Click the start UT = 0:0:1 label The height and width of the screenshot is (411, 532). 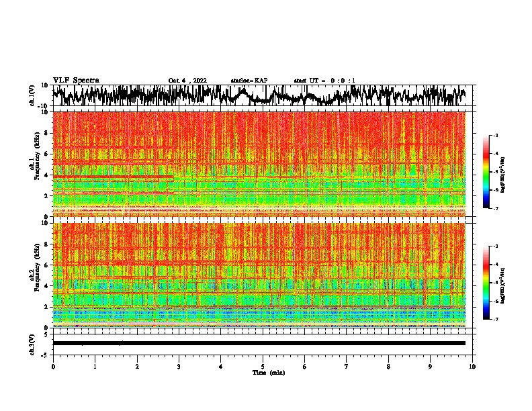tap(324, 81)
